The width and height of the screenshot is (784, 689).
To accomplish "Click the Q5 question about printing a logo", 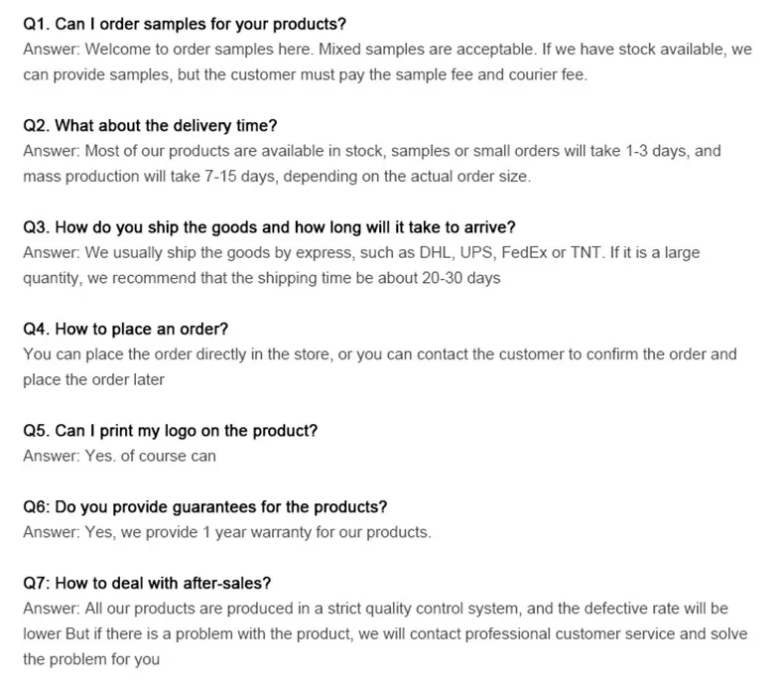I will pos(170,431).
